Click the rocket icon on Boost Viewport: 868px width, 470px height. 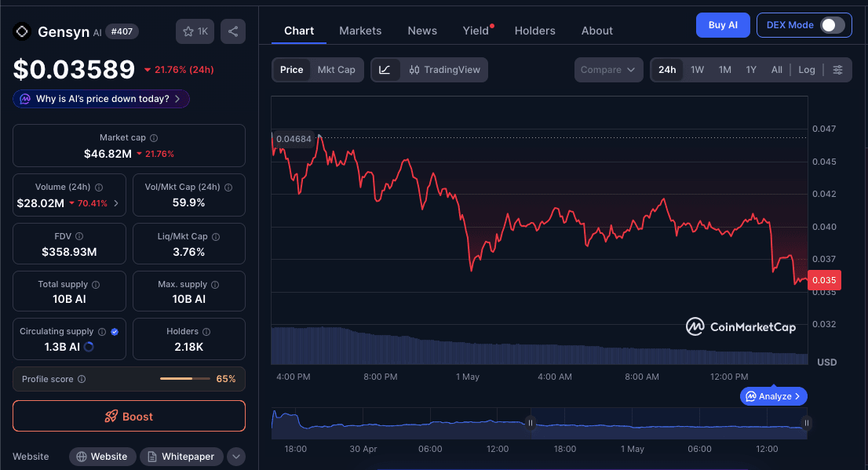tap(111, 417)
